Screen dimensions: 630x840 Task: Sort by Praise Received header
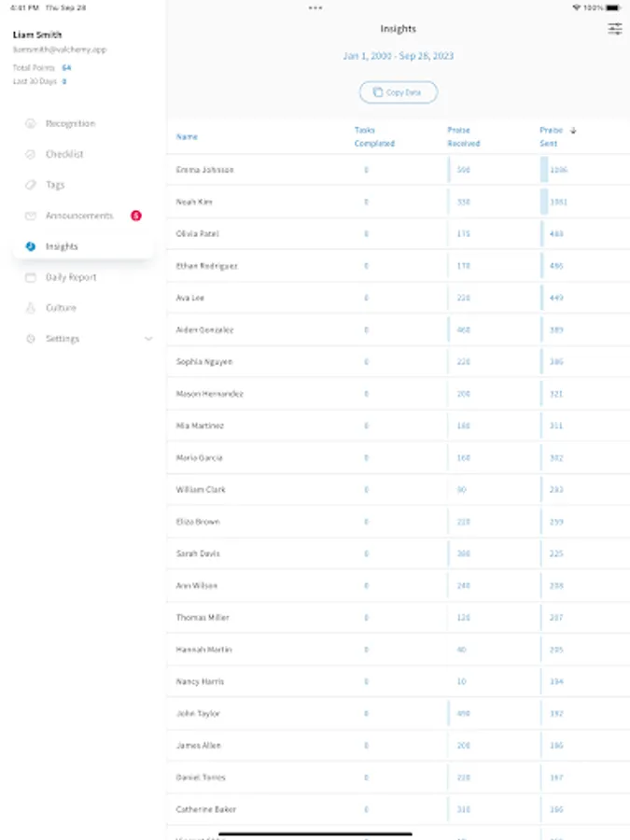tap(463, 137)
